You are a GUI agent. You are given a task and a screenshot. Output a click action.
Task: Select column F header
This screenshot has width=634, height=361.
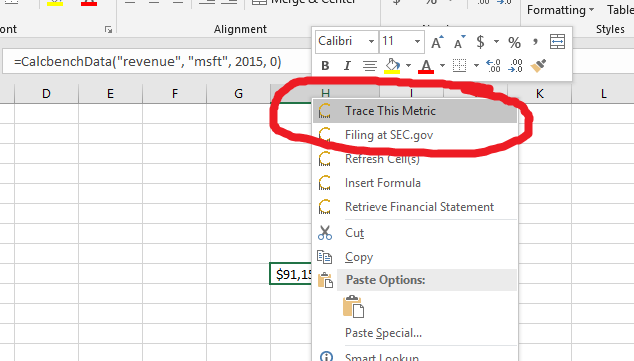pyautogui.click(x=175, y=94)
